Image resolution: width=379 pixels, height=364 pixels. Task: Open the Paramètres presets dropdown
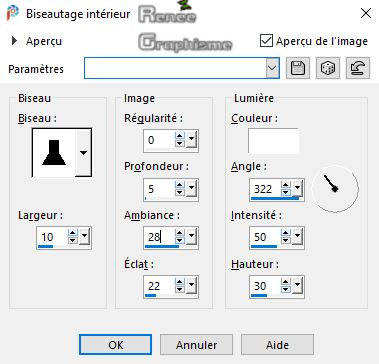point(273,68)
